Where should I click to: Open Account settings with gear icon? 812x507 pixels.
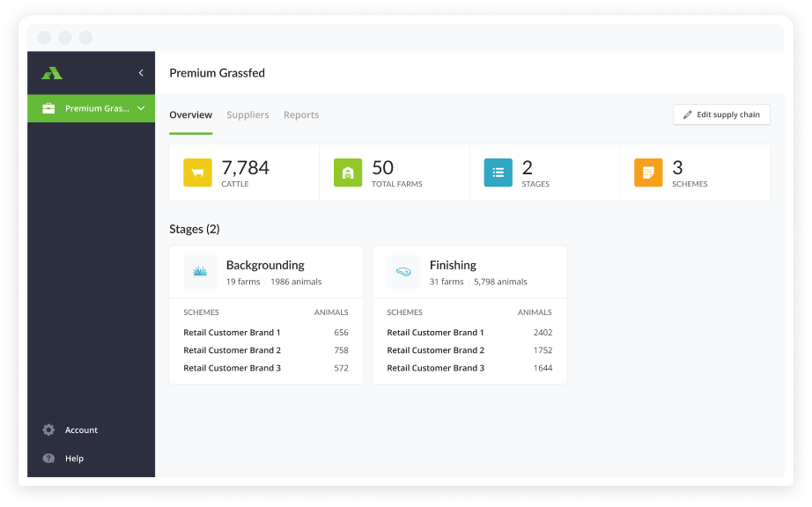(48, 430)
